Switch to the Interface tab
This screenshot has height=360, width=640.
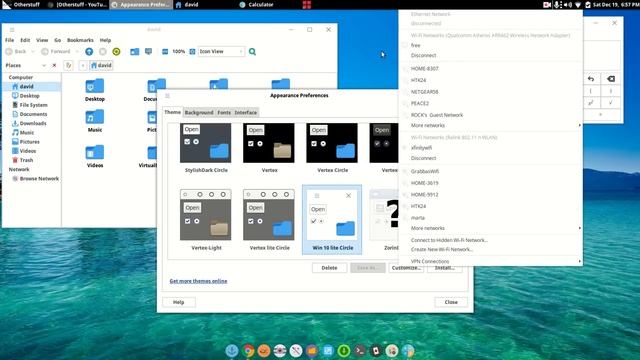click(246, 112)
